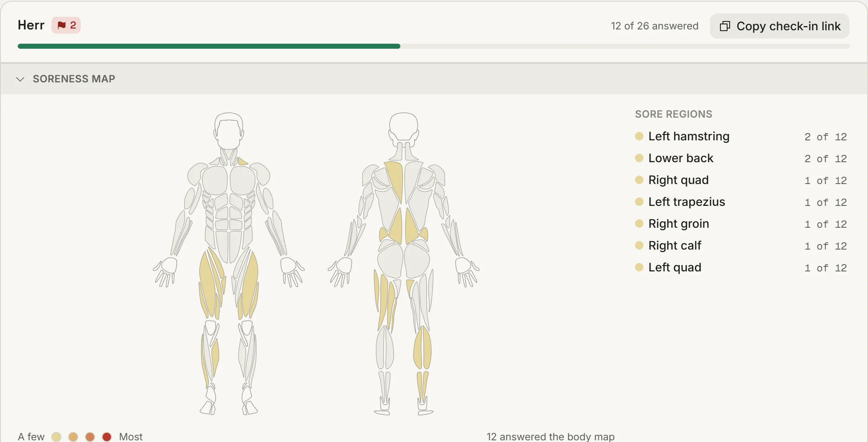Click the answered progress bar
The width and height of the screenshot is (868, 442).
coord(434,46)
